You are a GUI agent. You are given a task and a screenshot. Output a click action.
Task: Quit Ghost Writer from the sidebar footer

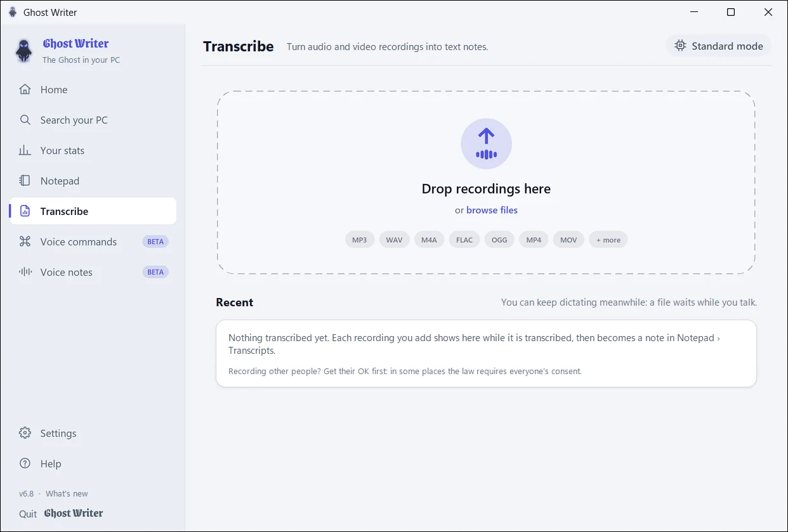point(61,514)
